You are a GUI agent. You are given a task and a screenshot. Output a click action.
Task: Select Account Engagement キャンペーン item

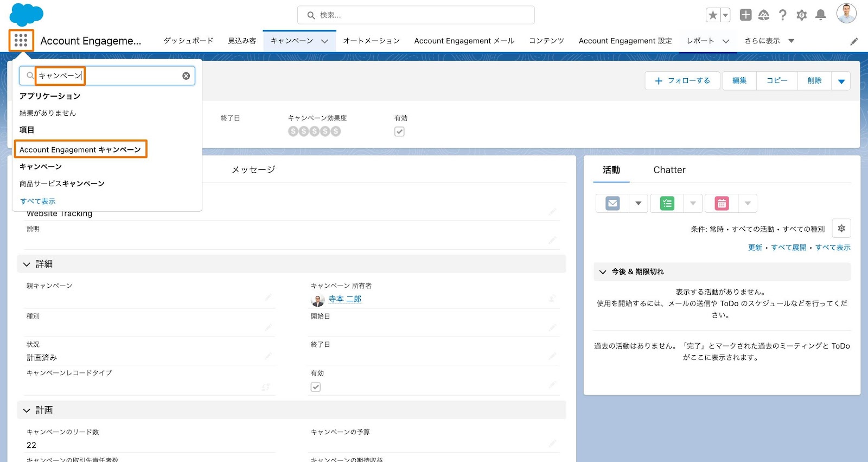[80, 149]
